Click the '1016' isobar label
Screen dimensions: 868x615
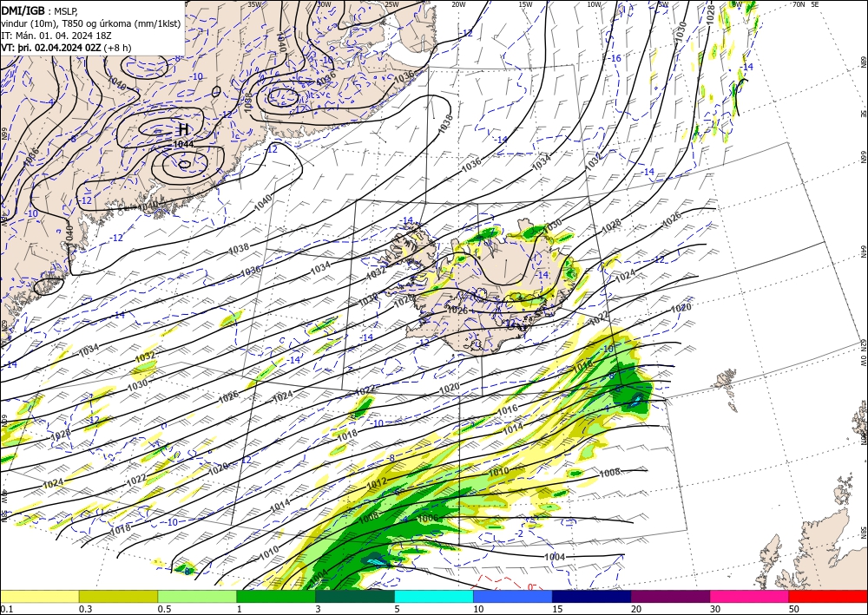pos(507,409)
